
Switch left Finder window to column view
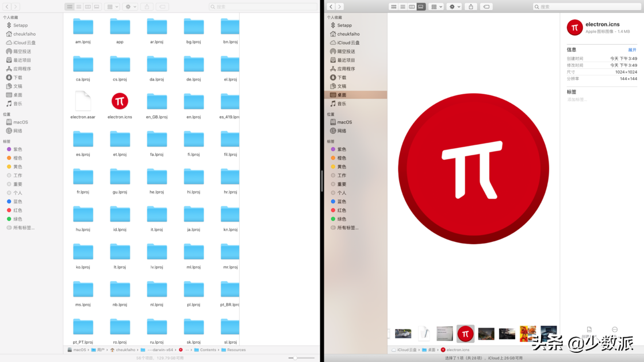tap(87, 6)
